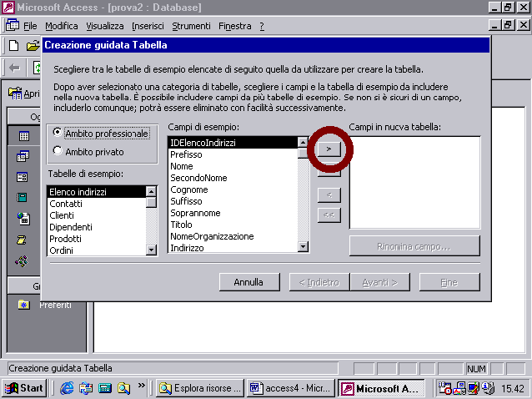Click the third quick launch icon

click(105, 388)
